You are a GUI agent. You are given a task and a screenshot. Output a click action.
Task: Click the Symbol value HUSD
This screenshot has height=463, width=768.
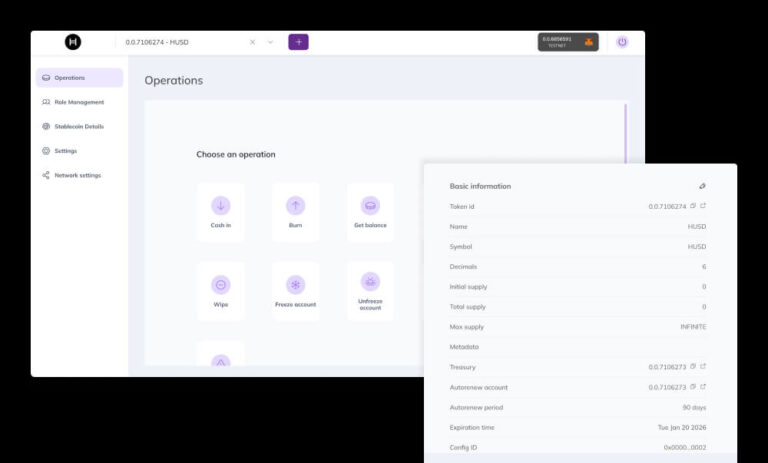696,247
